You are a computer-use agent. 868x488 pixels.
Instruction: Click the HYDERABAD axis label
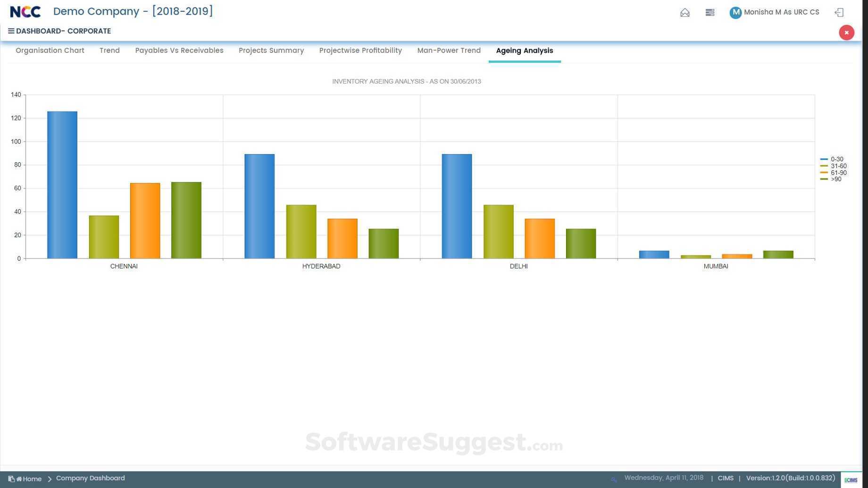tap(321, 266)
